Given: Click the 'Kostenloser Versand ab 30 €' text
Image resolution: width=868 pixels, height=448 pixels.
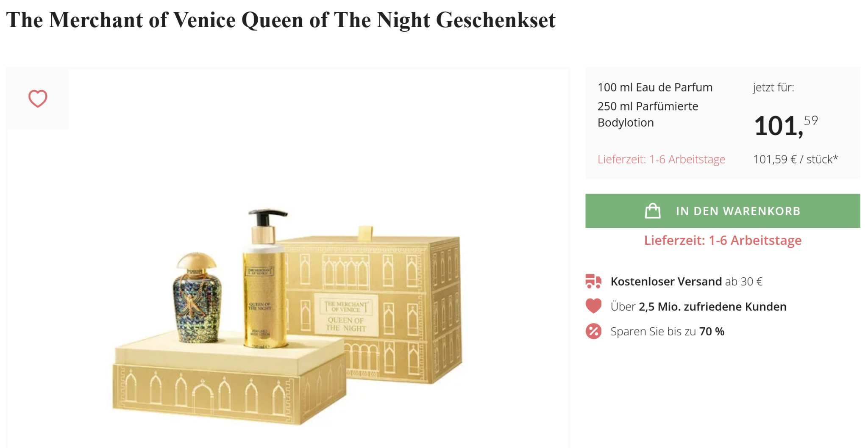Looking at the screenshot, I should (x=686, y=282).
